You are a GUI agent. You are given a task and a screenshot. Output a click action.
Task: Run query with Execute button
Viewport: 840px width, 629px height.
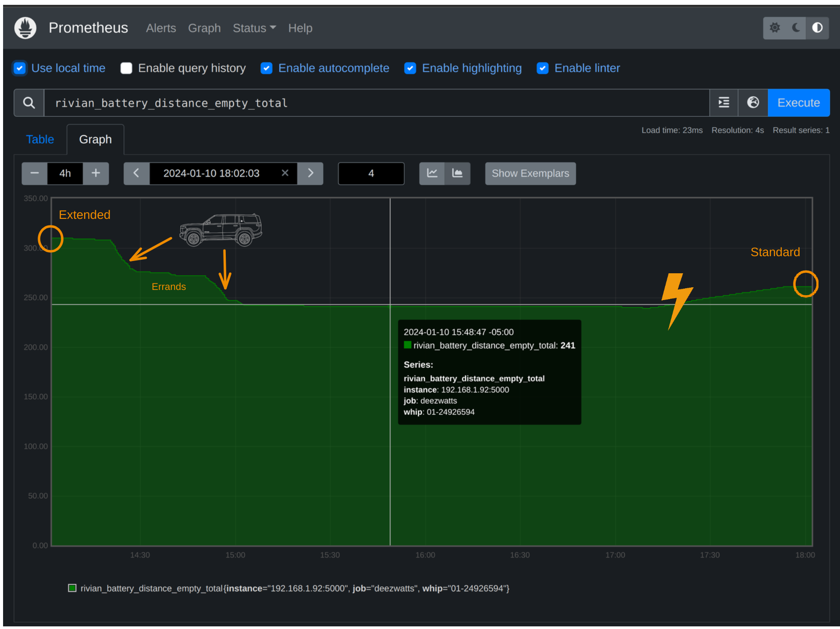(798, 103)
